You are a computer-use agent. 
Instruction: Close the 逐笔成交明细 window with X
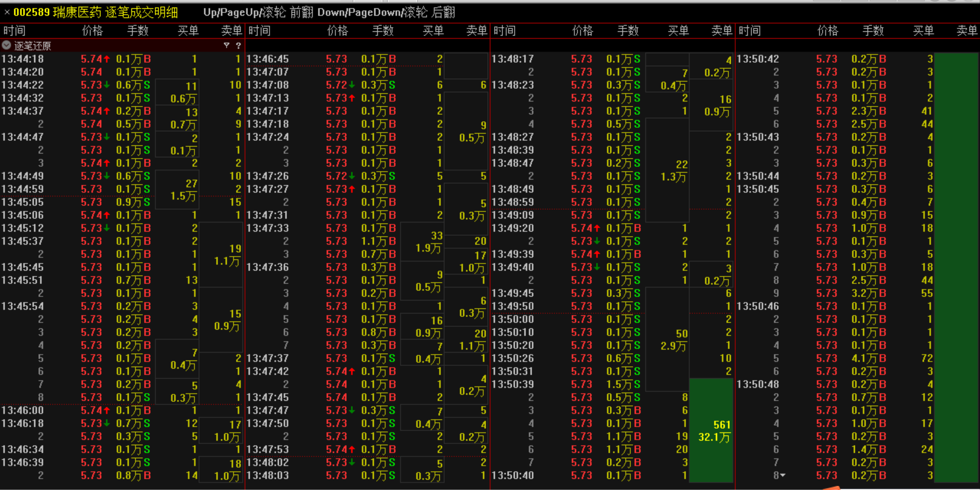point(7,12)
